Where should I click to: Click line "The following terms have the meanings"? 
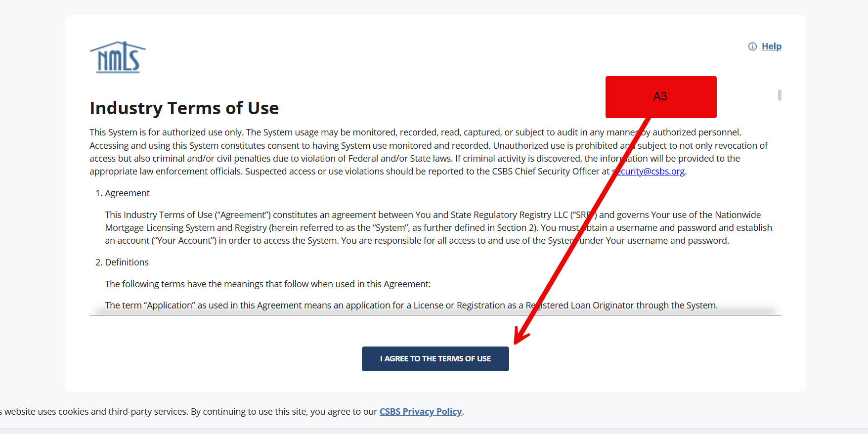tap(267, 284)
